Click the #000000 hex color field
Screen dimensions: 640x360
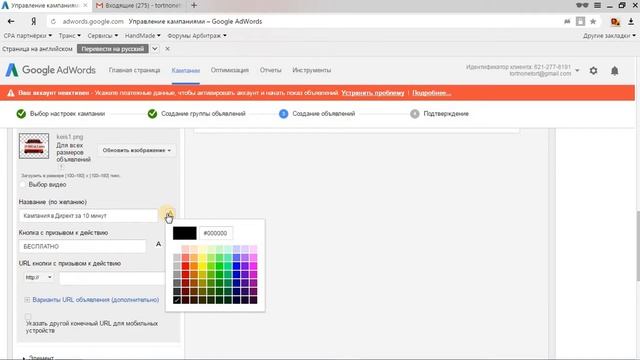pyautogui.click(x=216, y=233)
